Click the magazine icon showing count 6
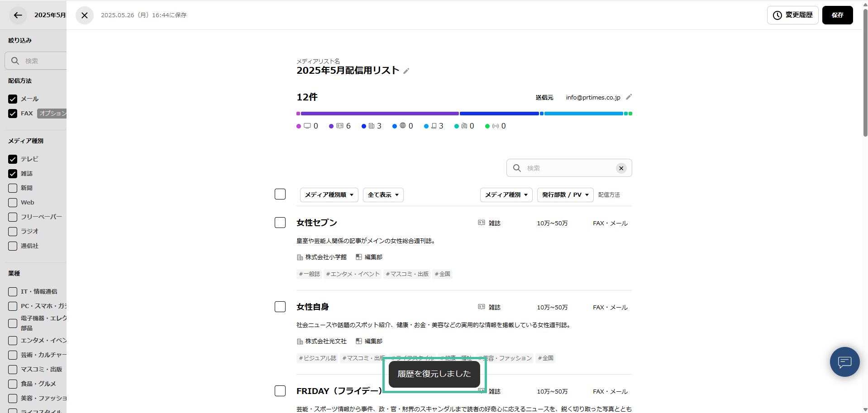This screenshot has width=868, height=413. [x=340, y=126]
